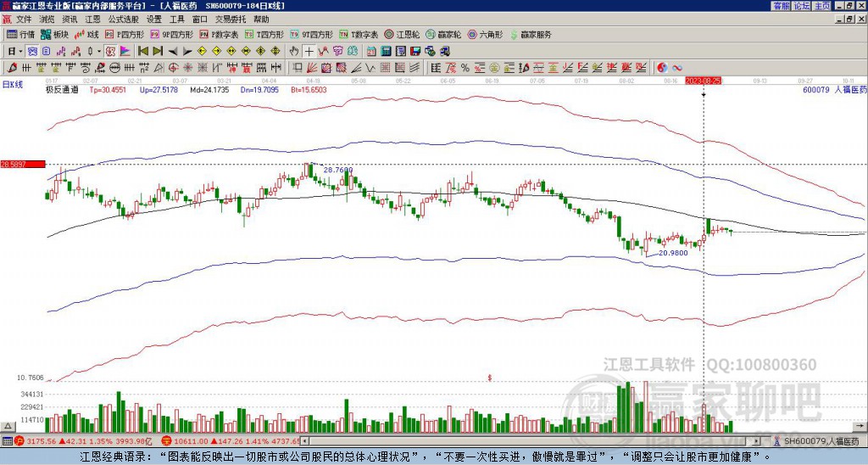Select the circled-cross target tool
This screenshot has width=868, height=465.
173,68
